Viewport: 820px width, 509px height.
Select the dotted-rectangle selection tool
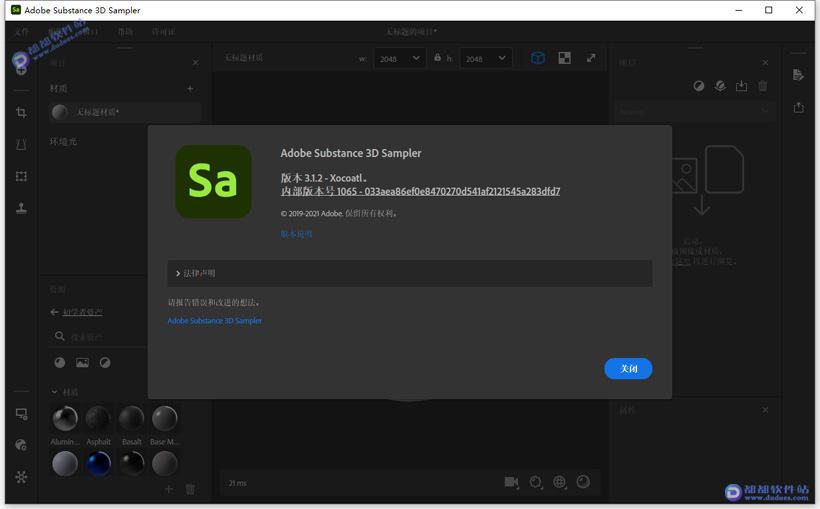[21, 176]
